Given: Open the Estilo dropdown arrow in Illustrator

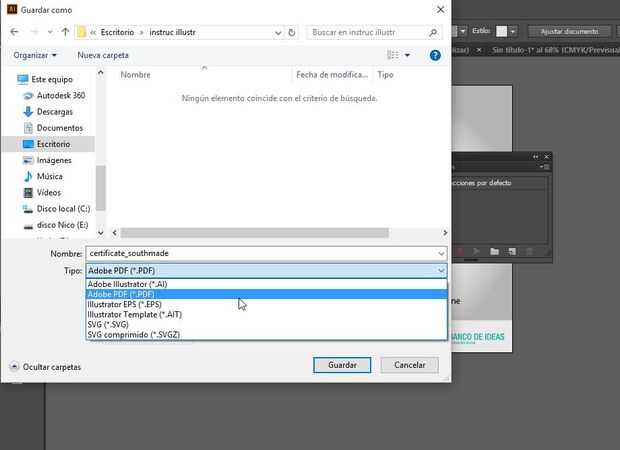Looking at the screenshot, I should click(x=513, y=31).
